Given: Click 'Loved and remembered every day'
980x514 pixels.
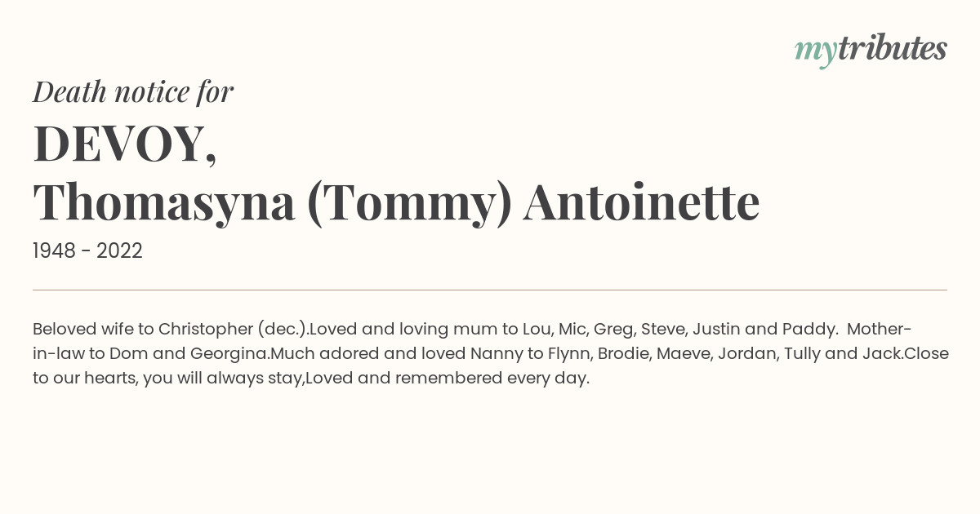Looking at the screenshot, I should [x=448, y=379].
